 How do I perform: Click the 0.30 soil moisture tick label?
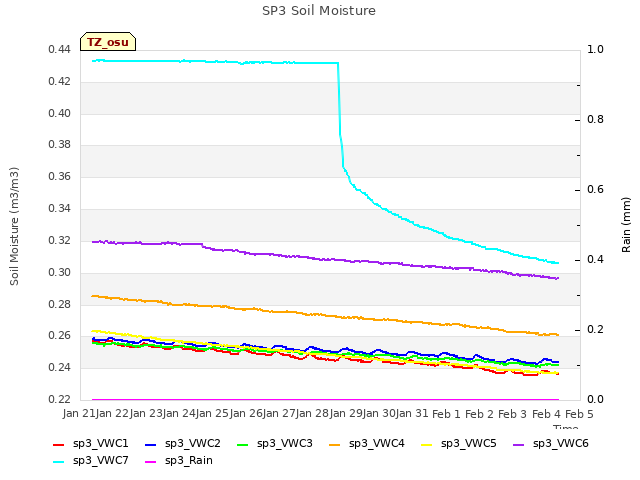point(60,273)
